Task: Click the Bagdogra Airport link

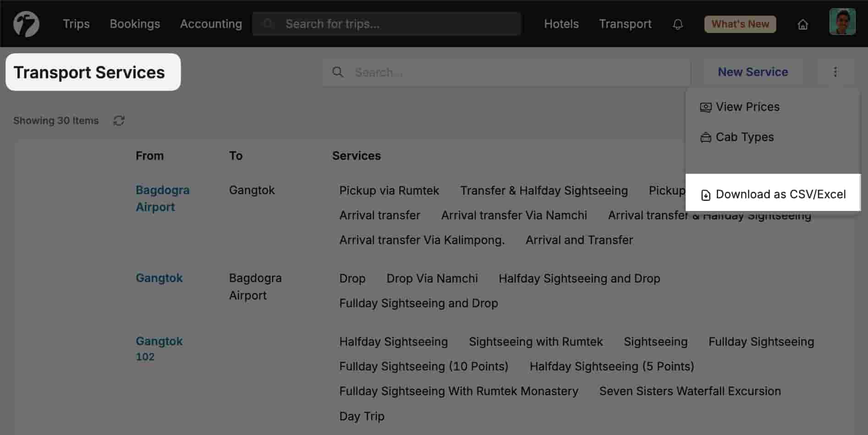Action: coord(163,198)
